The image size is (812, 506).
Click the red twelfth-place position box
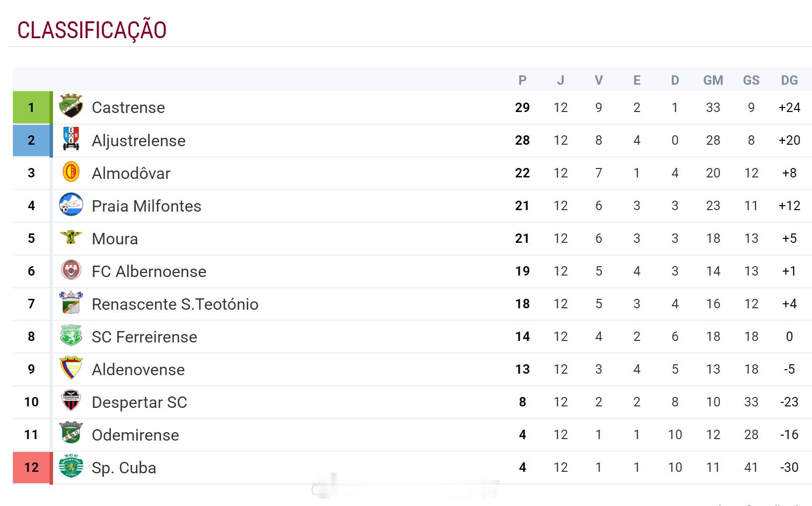(x=32, y=467)
